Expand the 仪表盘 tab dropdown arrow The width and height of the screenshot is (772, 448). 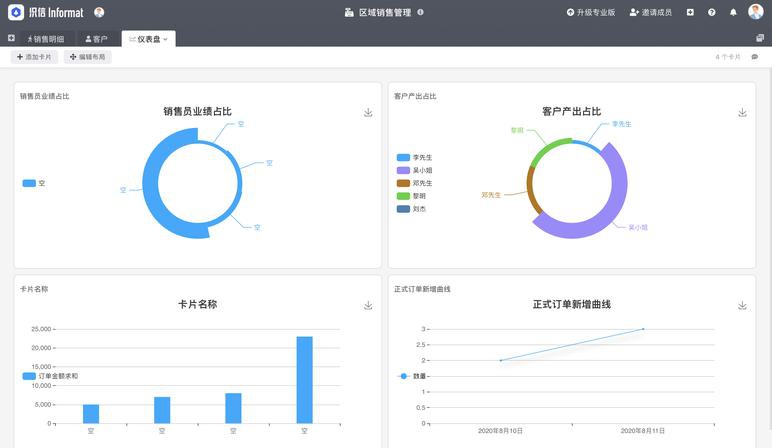[165, 39]
